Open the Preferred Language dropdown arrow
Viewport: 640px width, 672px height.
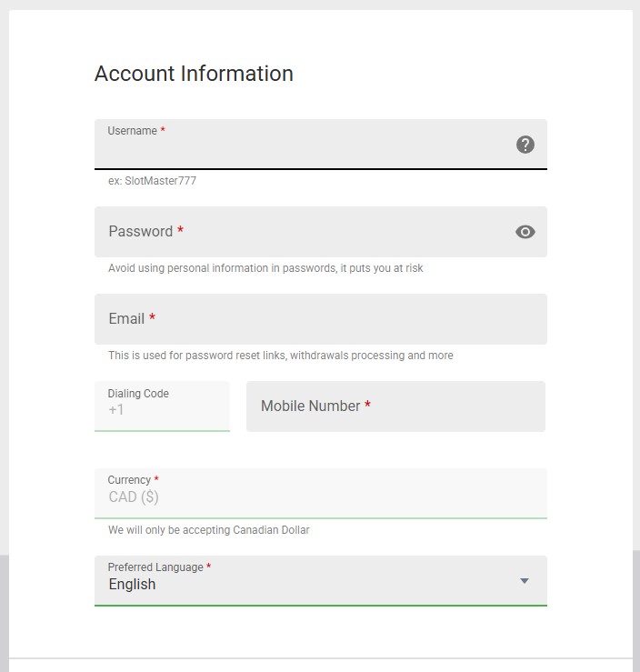point(524,581)
